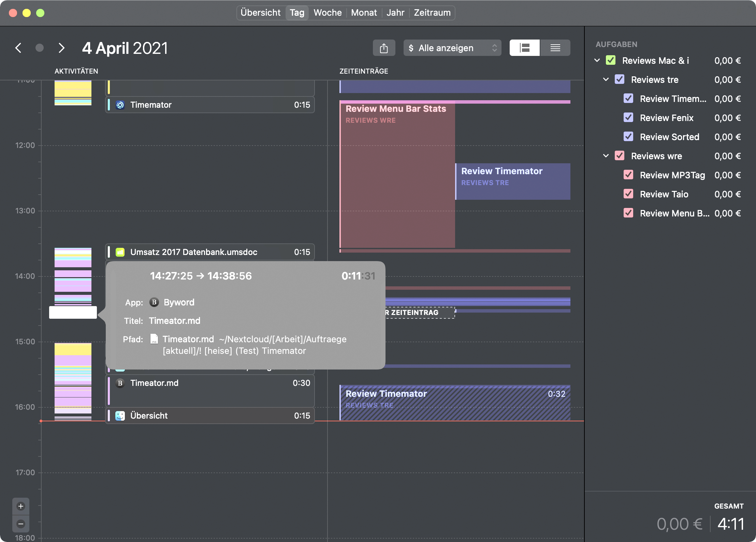Go to next day arrow

point(61,48)
